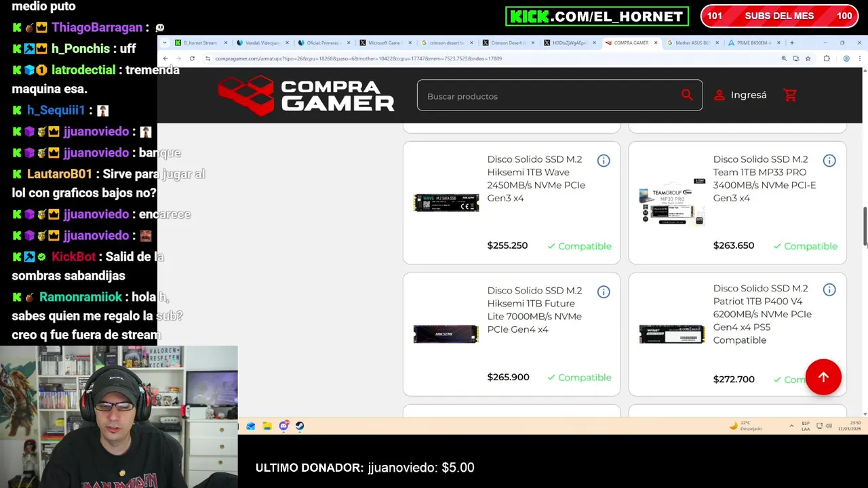The image size is (868, 488).
Task: Open the tab search dropdown arrow
Action: point(165,43)
